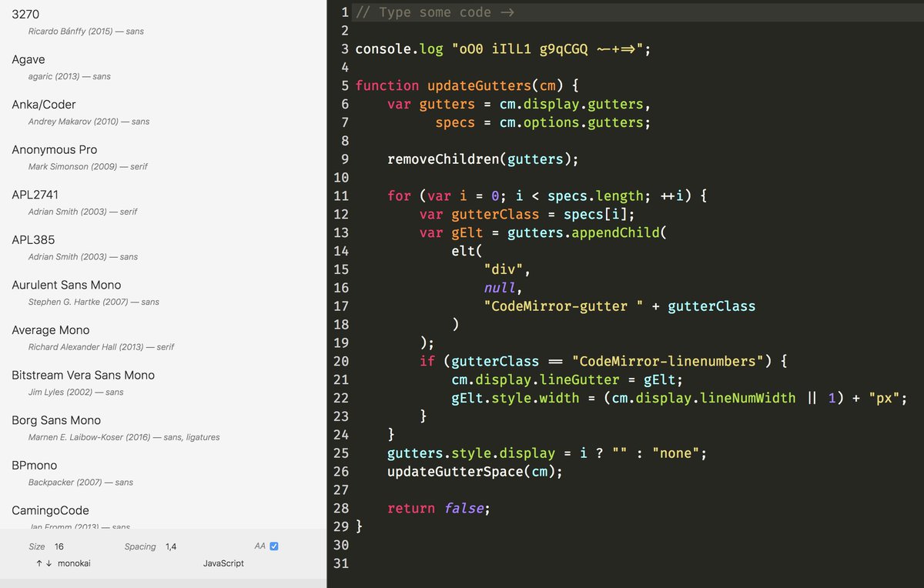Select Bitstream Vera Sans Mono font
This screenshot has height=588, width=924.
[83, 375]
